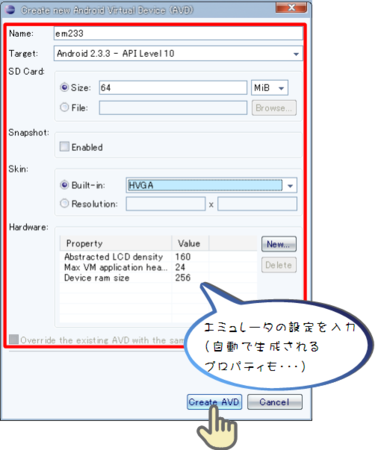Viewport: 375px width, 450px height.
Task: Enable the Snapshot Enabled checkbox
Action: tap(64, 147)
